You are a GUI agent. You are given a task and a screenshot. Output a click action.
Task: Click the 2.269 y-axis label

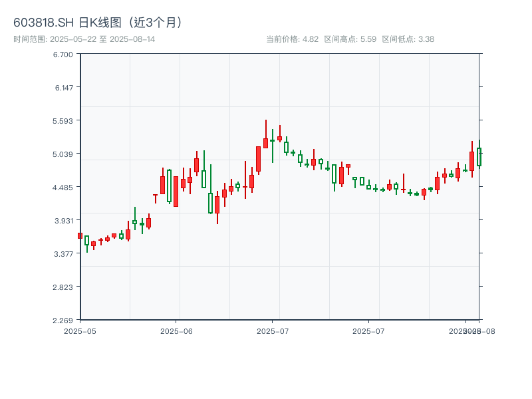pos(63,320)
